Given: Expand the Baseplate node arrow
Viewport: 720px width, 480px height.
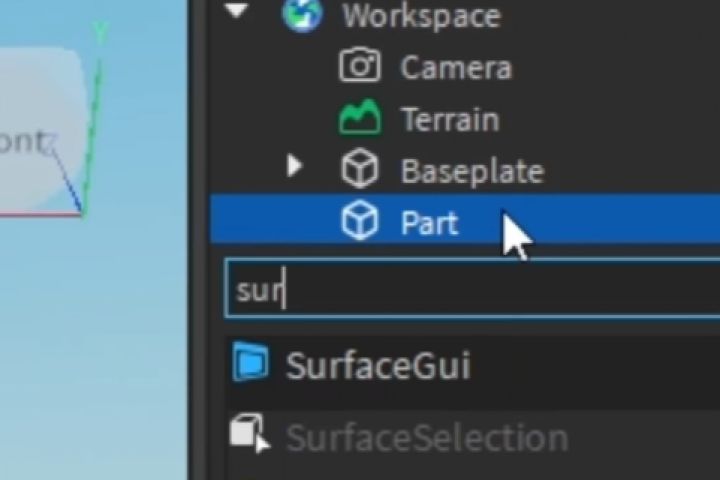Looking at the screenshot, I should coord(294,166).
